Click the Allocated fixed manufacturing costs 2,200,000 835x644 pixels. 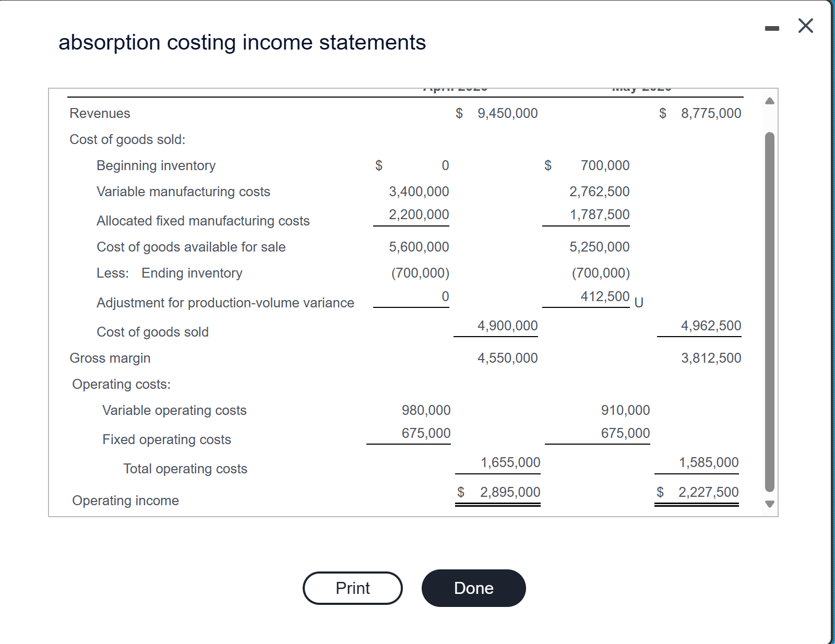(419, 214)
